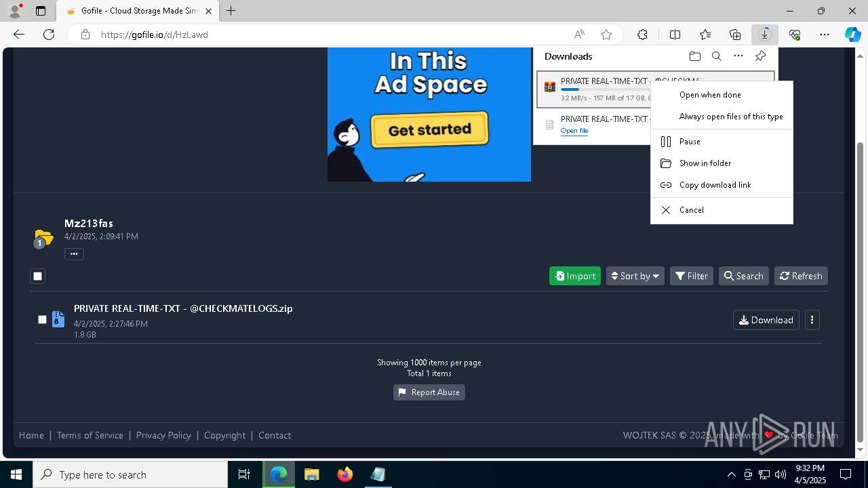The image size is (868, 488).
Task: Select Show in folder
Action: point(722,163)
